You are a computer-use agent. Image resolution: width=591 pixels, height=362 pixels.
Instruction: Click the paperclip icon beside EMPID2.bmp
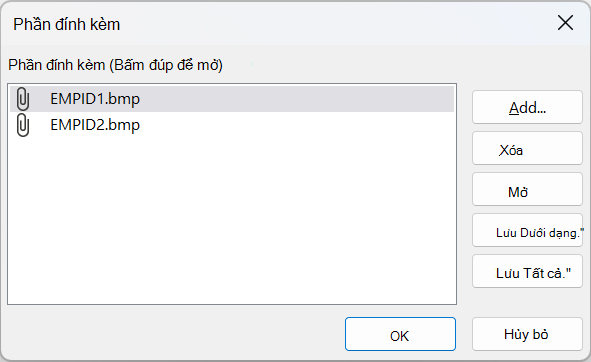tap(23, 125)
